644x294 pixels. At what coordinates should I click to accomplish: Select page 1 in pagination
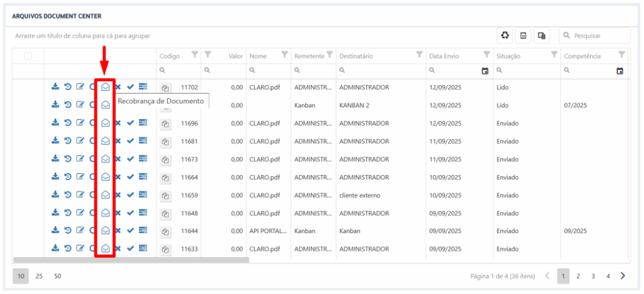(563, 276)
